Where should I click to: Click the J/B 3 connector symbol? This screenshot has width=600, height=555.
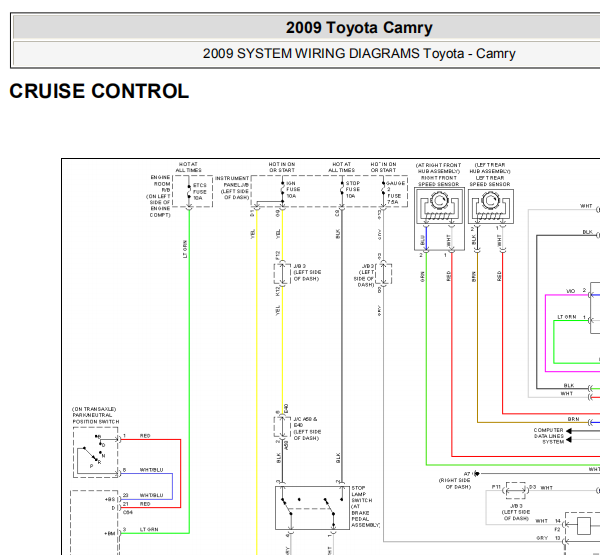tap(515, 490)
